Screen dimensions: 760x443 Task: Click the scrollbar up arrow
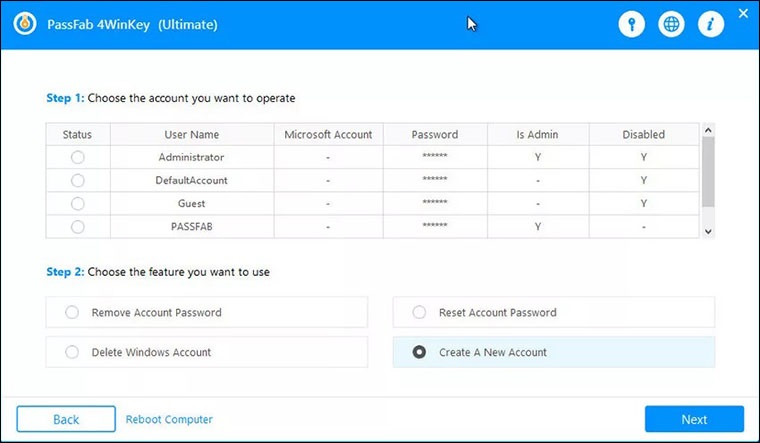coord(708,130)
